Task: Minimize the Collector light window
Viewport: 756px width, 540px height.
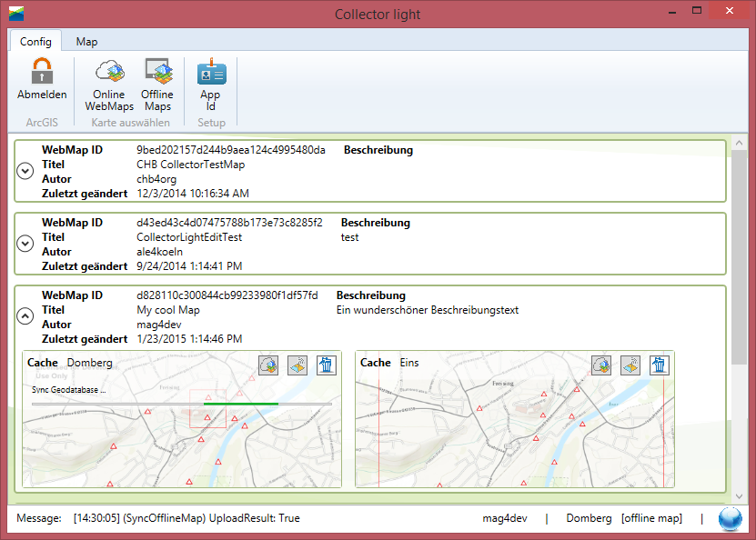Action: 672,12
